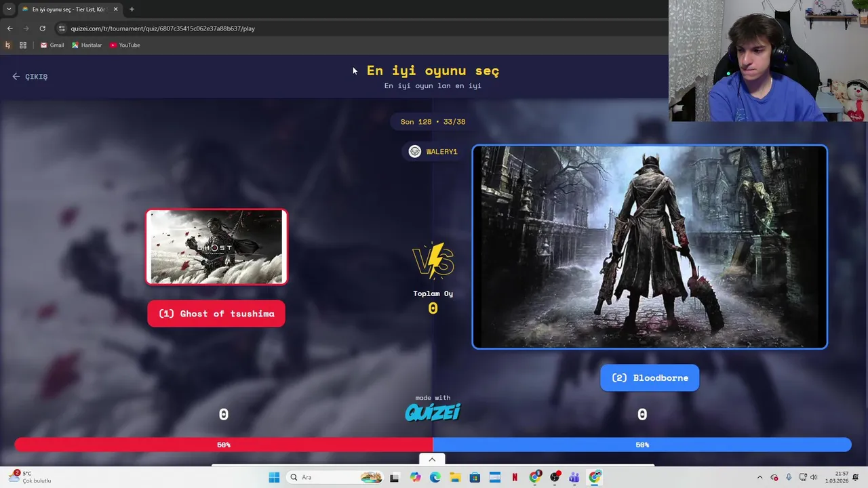Vote for the Bloodborne artwork

point(650,247)
